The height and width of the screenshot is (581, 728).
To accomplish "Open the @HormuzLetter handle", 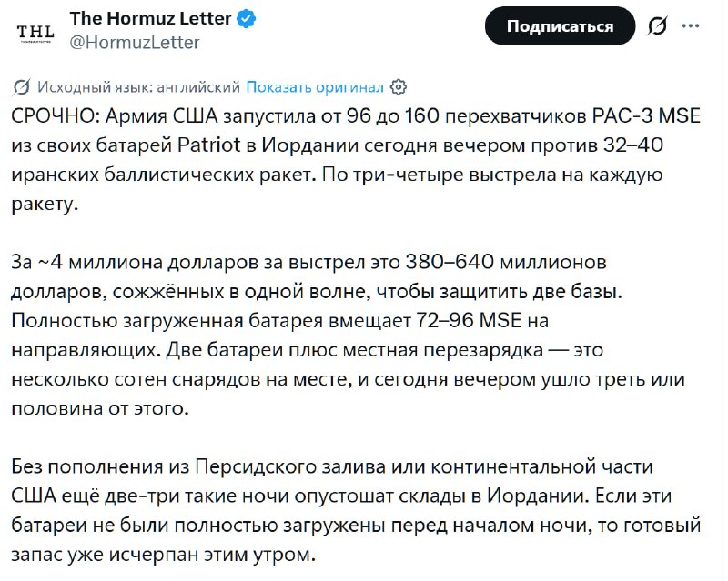I will click(x=135, y=43).
